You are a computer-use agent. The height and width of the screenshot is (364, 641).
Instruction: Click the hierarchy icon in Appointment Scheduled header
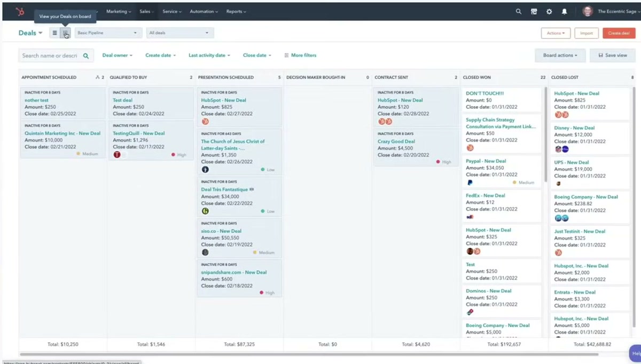[98, 77]
